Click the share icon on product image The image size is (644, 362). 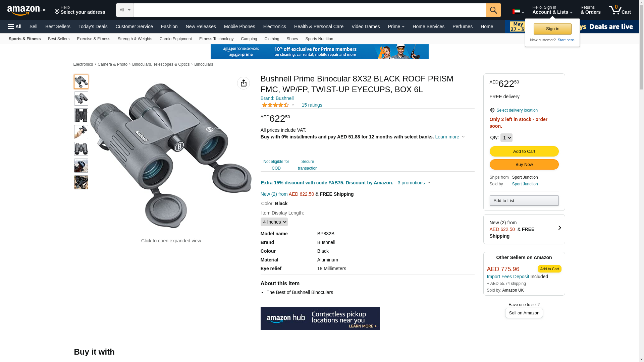click(244, 83)
